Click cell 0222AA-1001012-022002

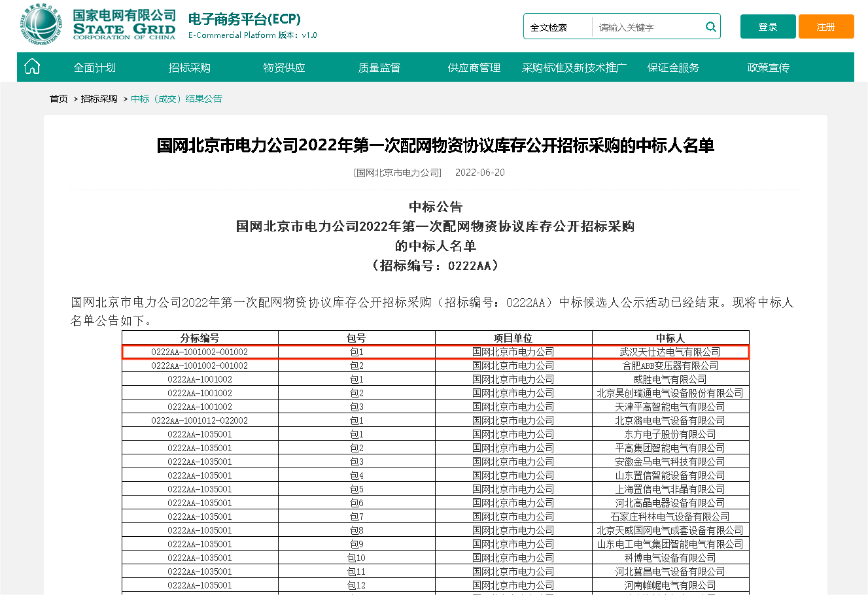pyautogui.click(x=200, y=420)
